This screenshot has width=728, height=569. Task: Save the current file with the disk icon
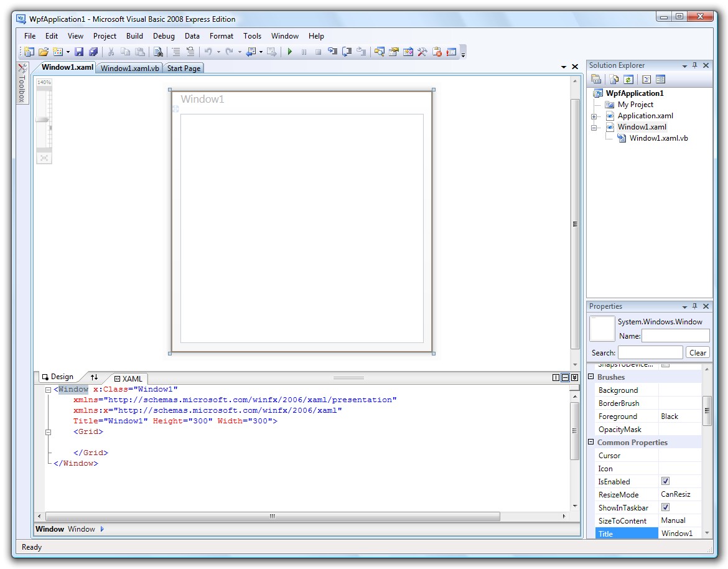pos(79,52)
